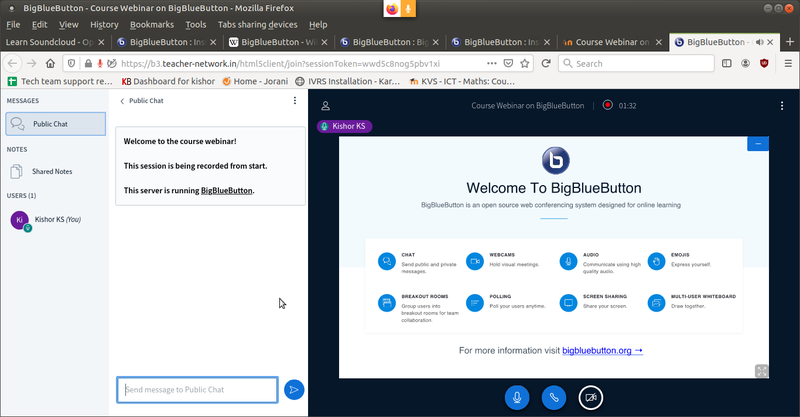This screenshot has height=417, width=800.
Task: Open the bigbluebutton.org link on slide
Action: pos(602,351)
